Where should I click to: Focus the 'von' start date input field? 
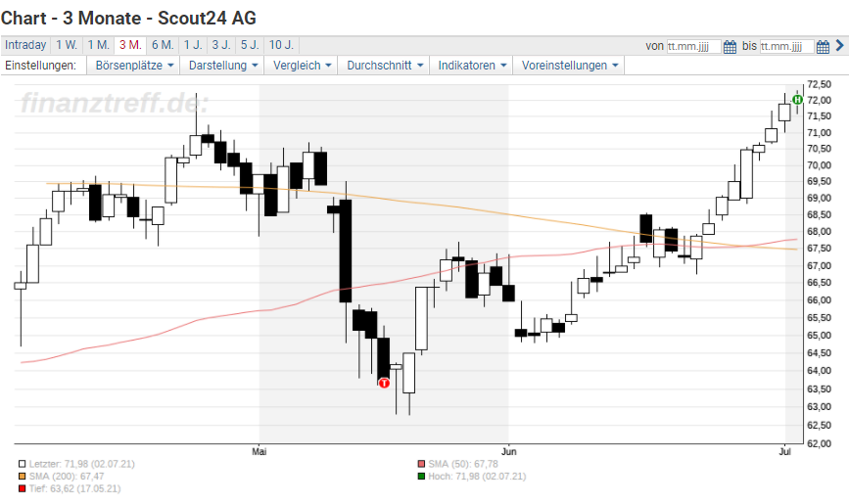(x=693, y=47)
